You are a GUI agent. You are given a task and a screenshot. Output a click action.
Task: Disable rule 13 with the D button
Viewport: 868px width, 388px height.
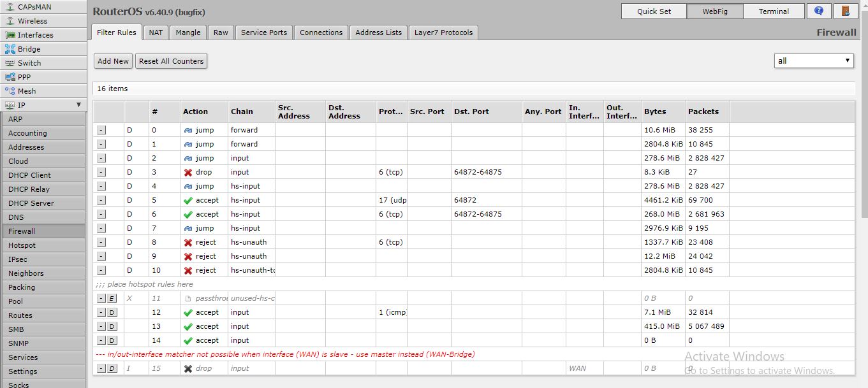coord(112,326)
